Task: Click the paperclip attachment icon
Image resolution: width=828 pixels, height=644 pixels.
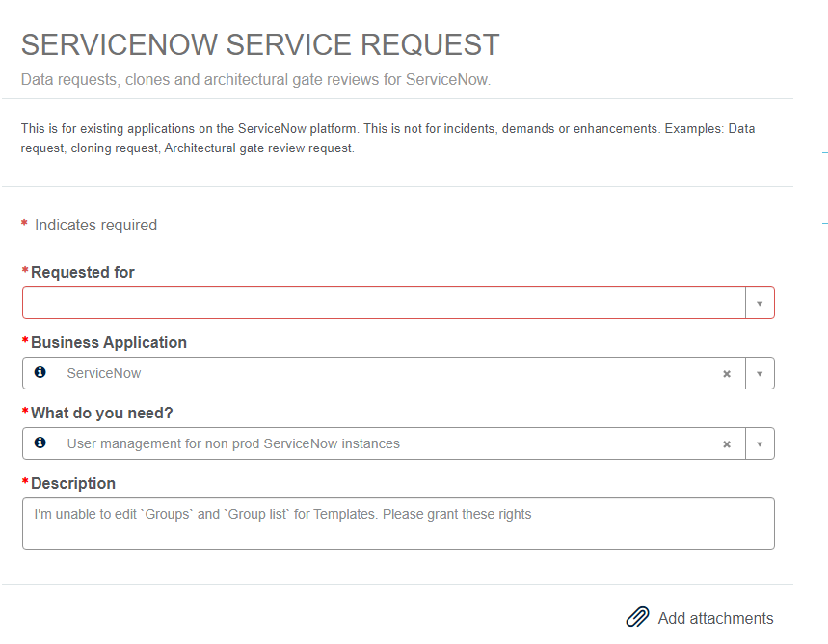Action: [637, 618]
